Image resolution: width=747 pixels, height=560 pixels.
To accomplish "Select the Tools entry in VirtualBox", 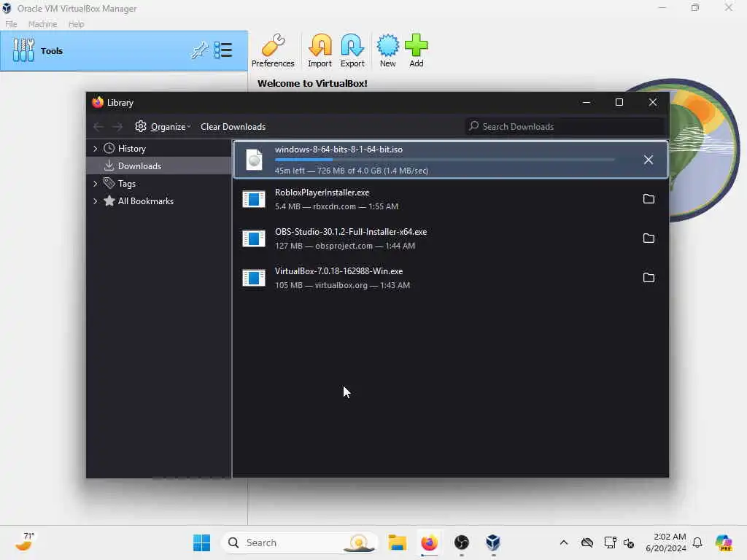I will point(124,51).
